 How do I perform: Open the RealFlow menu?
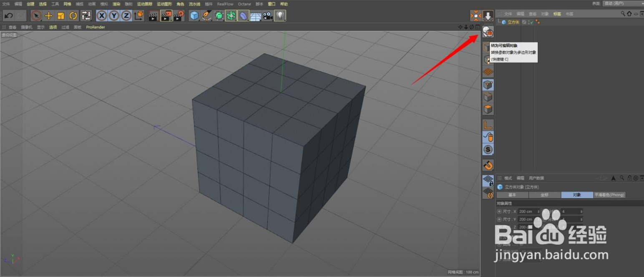point(225,4)
